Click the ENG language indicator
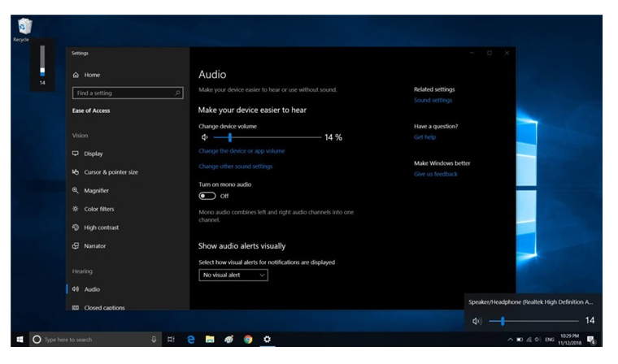This screenshot has height=364, width=618. [x=550, y=340]
